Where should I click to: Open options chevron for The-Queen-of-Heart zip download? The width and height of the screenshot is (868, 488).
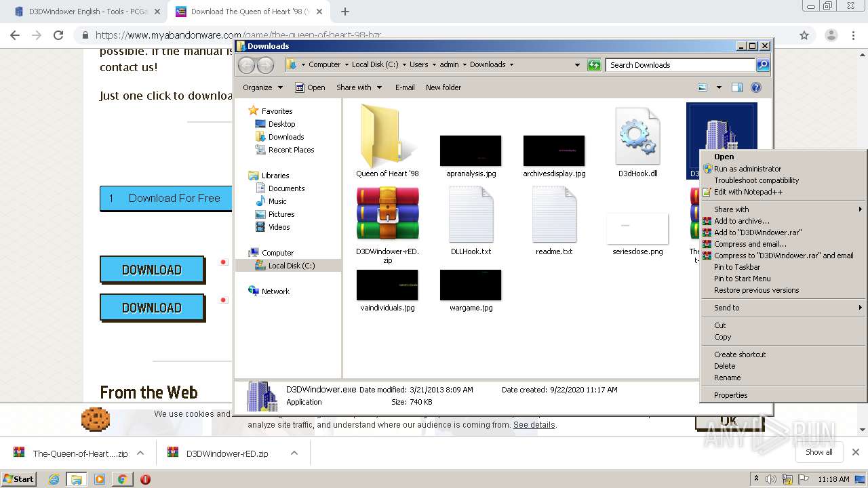[x=140, y=453]
